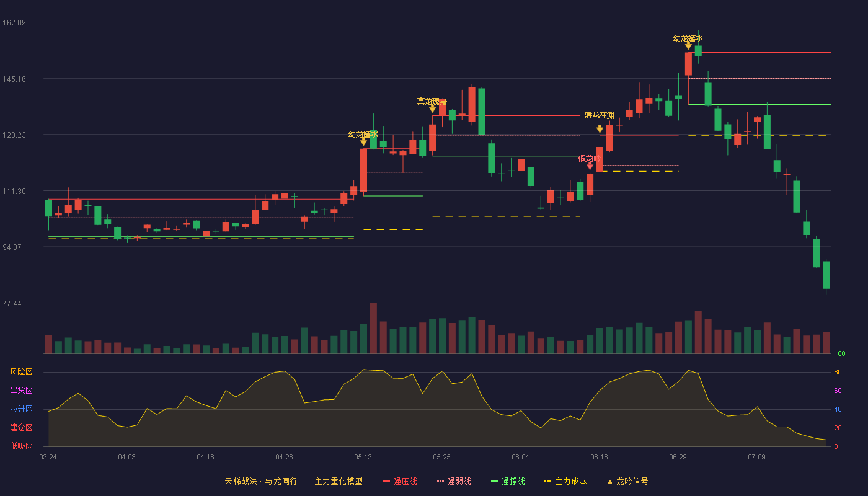Viewport: 868px width, 496px height.
Task: Click the 风险区 zone label
Action: (22, 372)
